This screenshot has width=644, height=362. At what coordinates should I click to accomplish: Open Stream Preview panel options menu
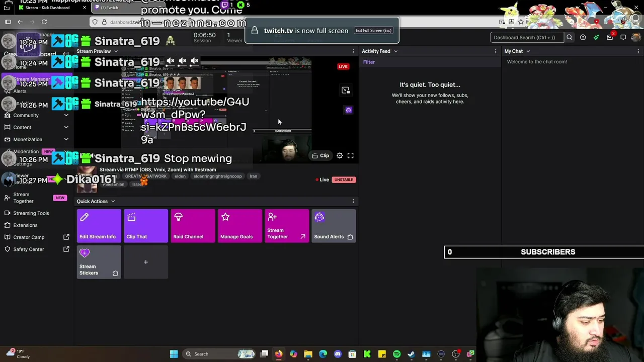coord(353,51)
